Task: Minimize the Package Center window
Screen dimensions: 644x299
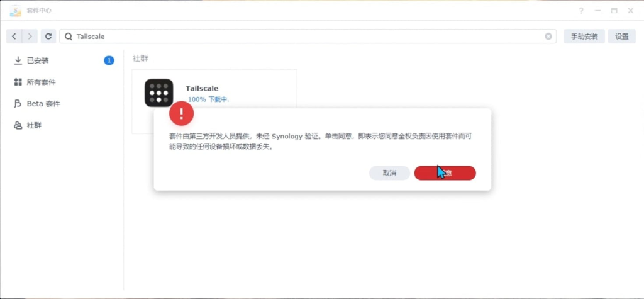Action: 597,11
